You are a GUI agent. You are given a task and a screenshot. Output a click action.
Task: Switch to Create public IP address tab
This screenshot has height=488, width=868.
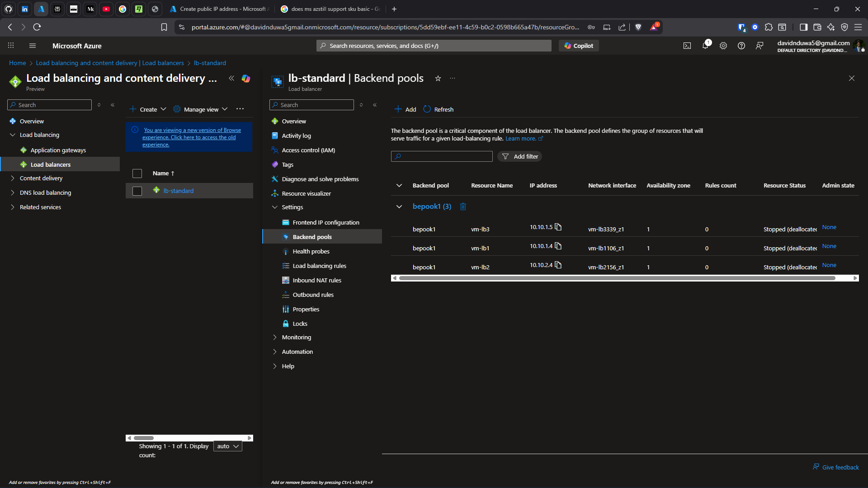220,9
